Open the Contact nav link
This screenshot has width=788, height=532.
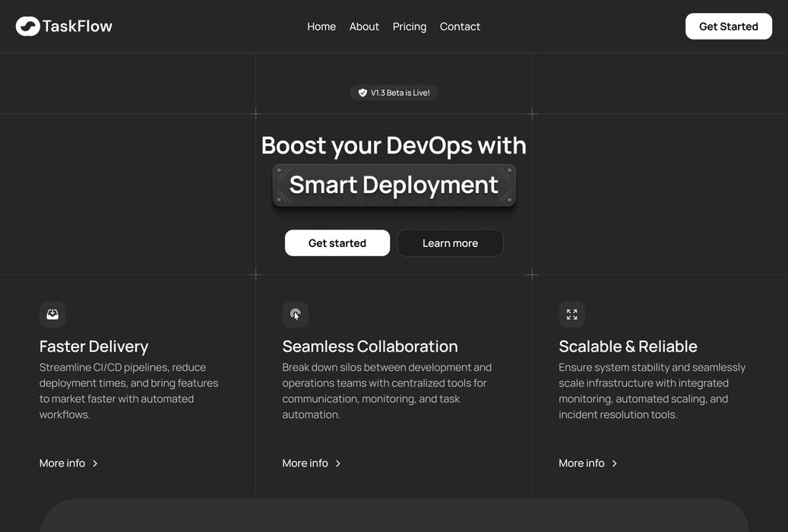click(x=460, y=27)
